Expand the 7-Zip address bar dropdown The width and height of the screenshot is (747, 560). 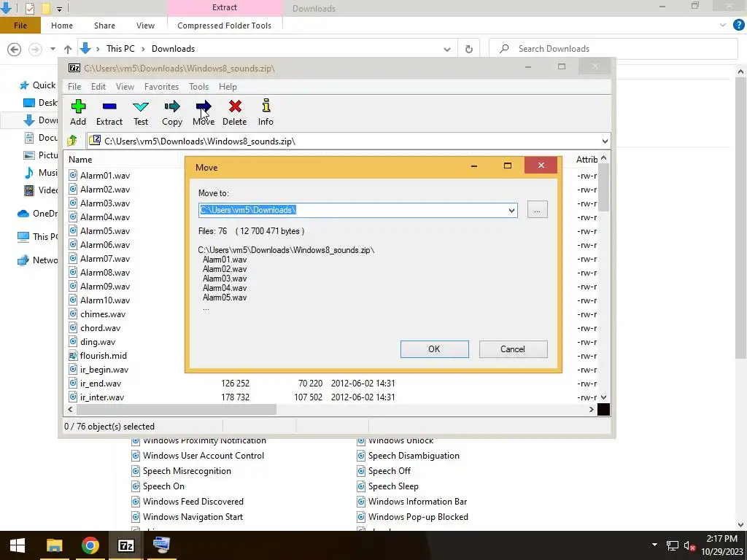coord(605,141)
